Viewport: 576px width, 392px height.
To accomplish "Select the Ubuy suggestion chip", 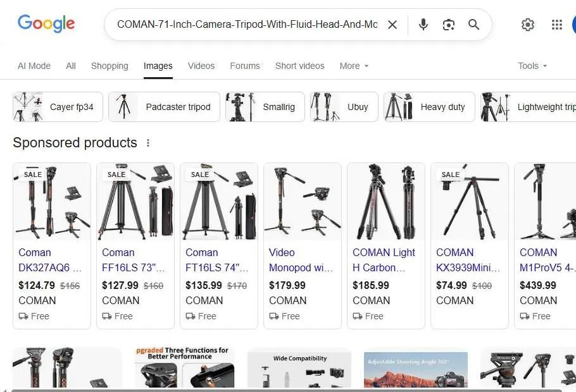I will pos(344,107).
